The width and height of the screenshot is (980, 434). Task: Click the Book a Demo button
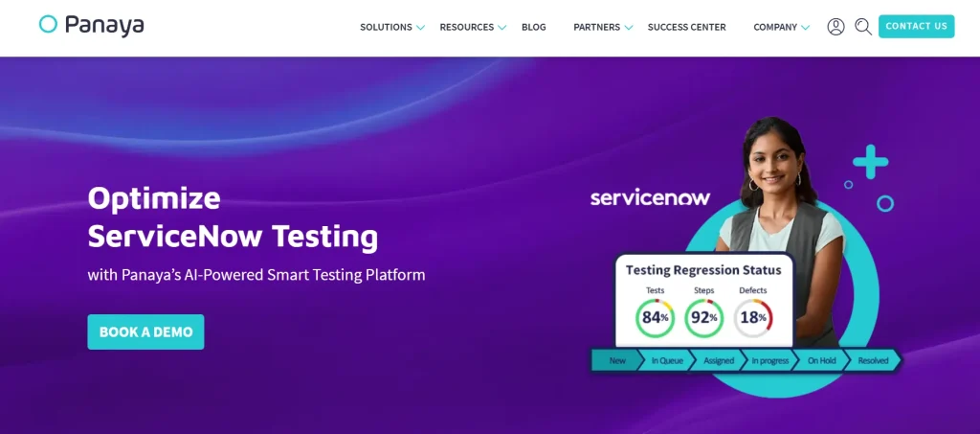point(145,332)
